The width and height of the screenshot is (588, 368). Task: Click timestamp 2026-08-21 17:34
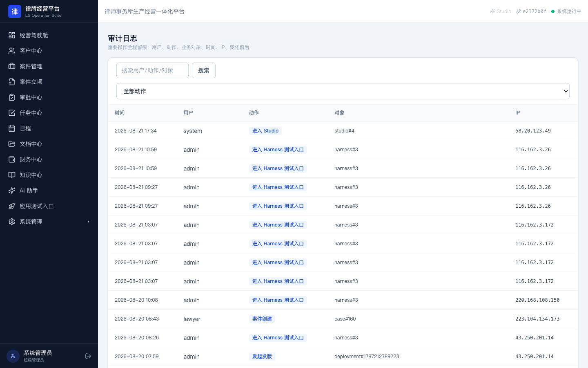coord(136,131)
